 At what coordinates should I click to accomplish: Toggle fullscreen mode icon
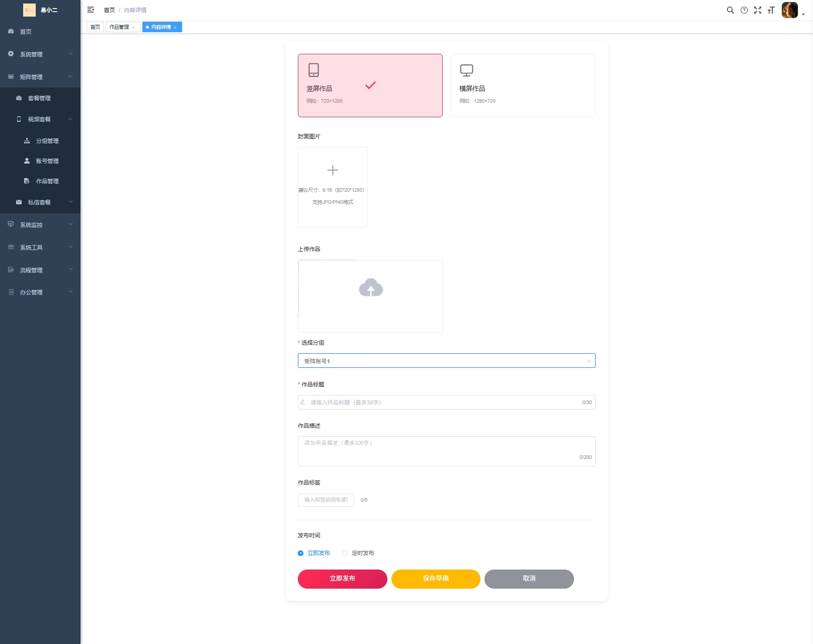point(758,10)
